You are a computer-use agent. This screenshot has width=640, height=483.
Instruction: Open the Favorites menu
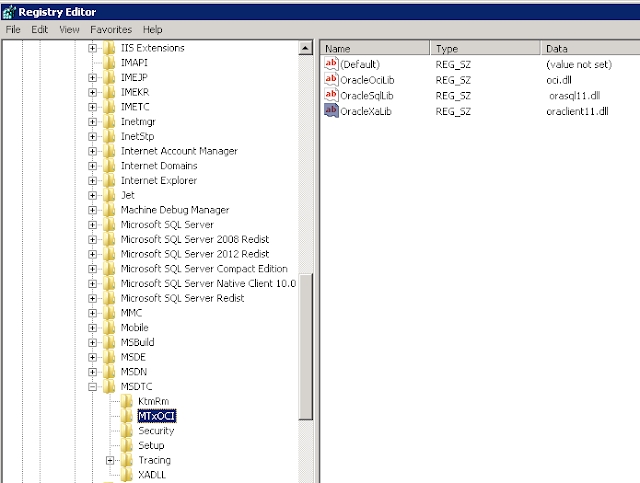click(111, 29)
